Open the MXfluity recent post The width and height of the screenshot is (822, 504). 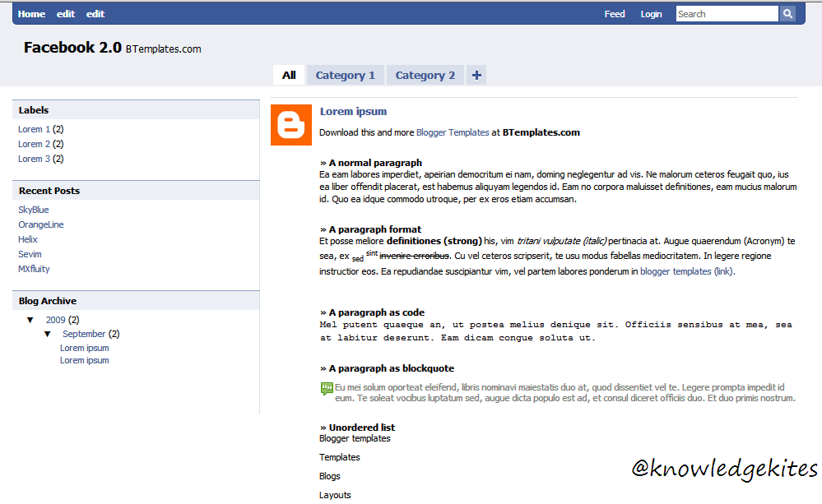click(34, 269)
